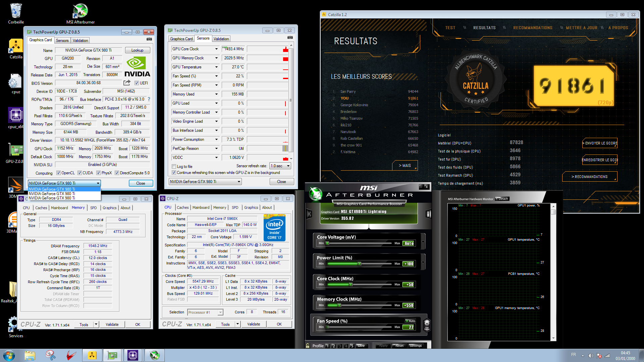Open the Sensor refresh rate dropdown

(x=280, y=166)
